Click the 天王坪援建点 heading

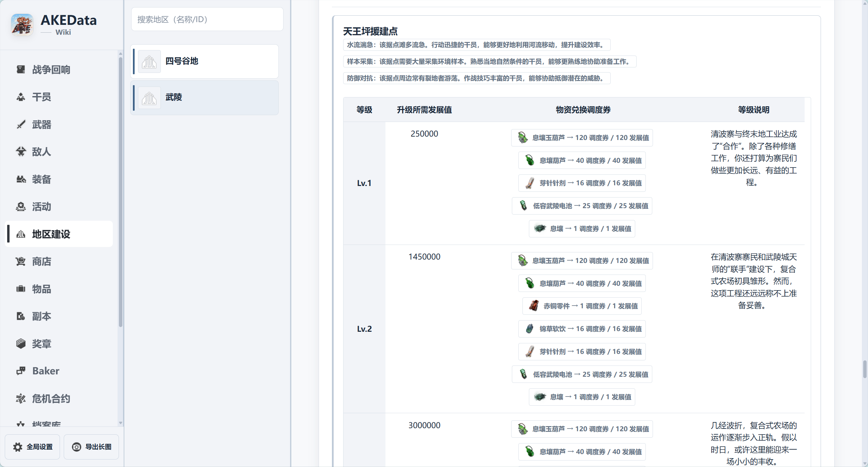pyautogui.click(x=370, y=31)
